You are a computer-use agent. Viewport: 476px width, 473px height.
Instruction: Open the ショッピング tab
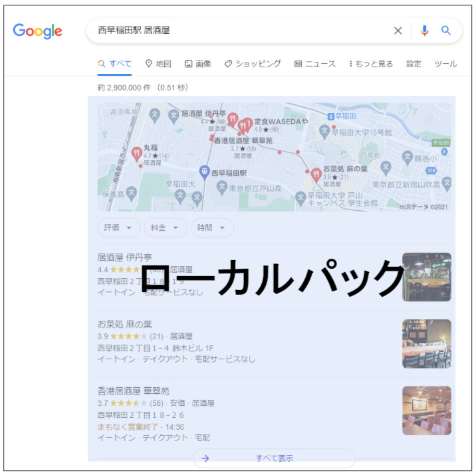[x=253, y=64]
